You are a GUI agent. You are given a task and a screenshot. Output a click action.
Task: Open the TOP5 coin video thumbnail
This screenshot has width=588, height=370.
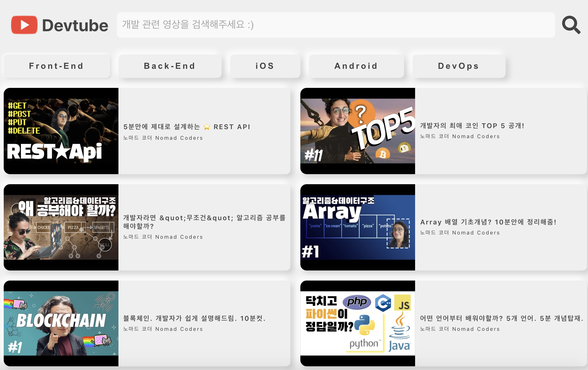[x=357, y=131]
